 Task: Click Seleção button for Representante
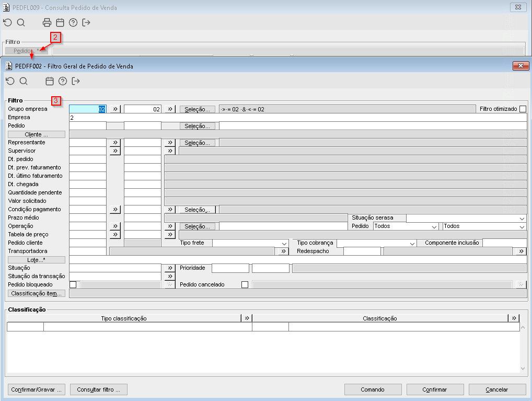[x=197, y=143]
